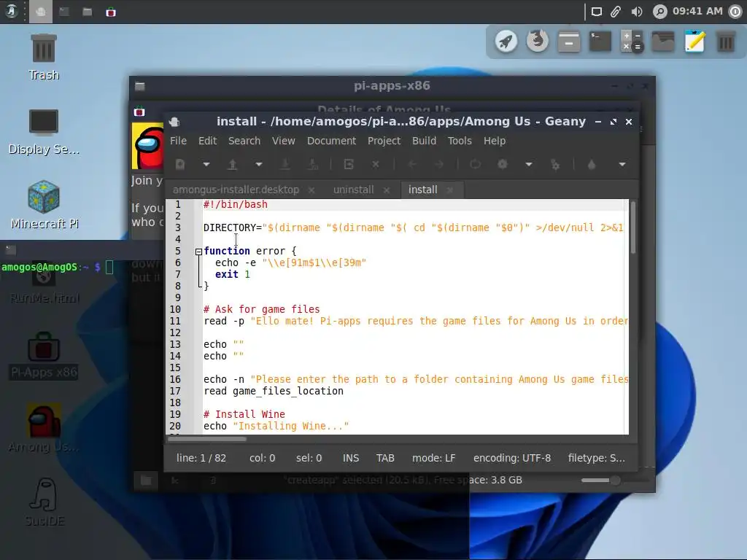Close the install tab

[x=449, y=190]
